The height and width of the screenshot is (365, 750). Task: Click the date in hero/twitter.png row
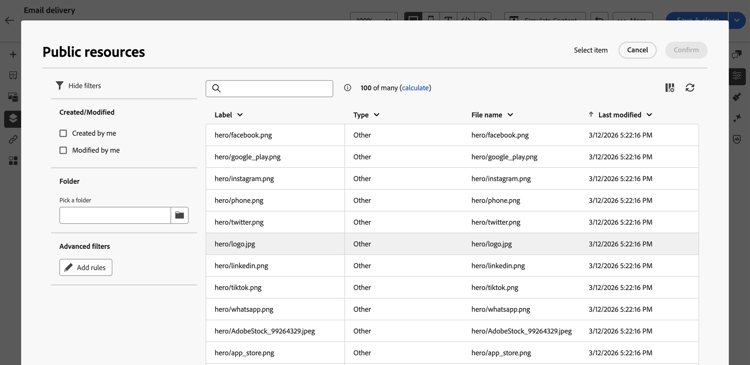(x=620, y=222)
